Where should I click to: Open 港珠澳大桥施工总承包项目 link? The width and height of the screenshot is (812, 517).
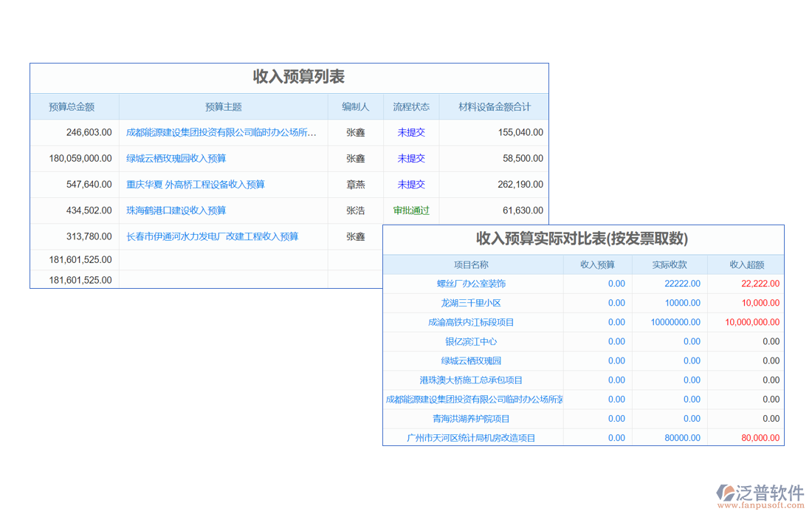[471, 380]
